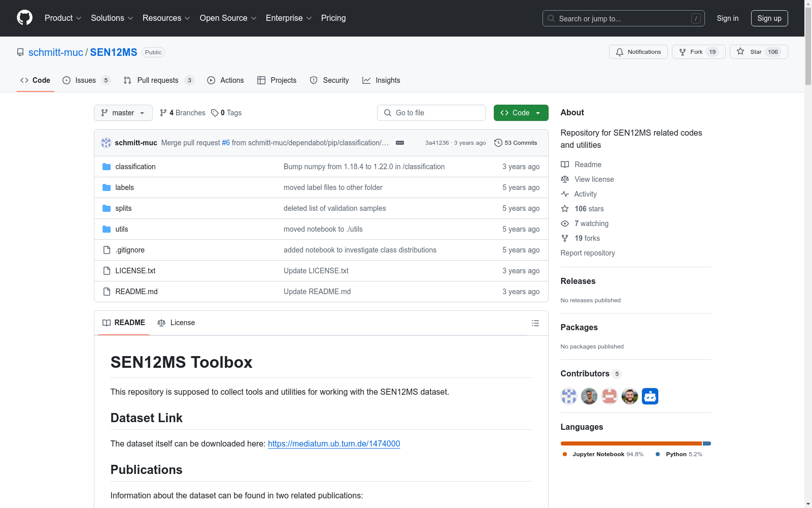Click the Fork button
The height and width of the screenshot is (508, 812).
[x=699, y=52]
